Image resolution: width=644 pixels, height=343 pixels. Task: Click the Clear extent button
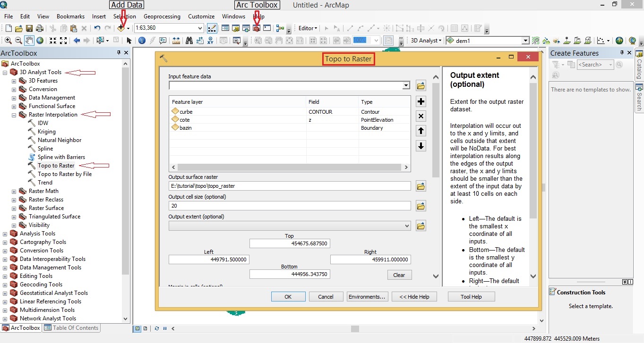click(399, 275)
